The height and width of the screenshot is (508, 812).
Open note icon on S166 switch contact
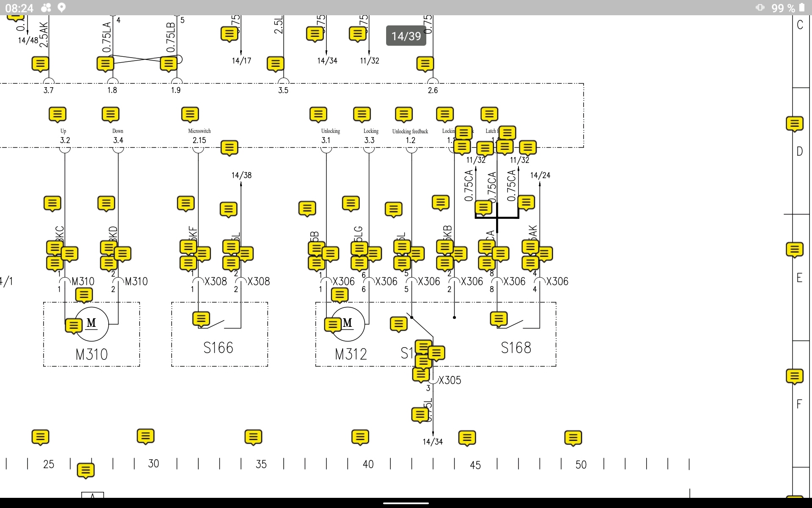201,319
